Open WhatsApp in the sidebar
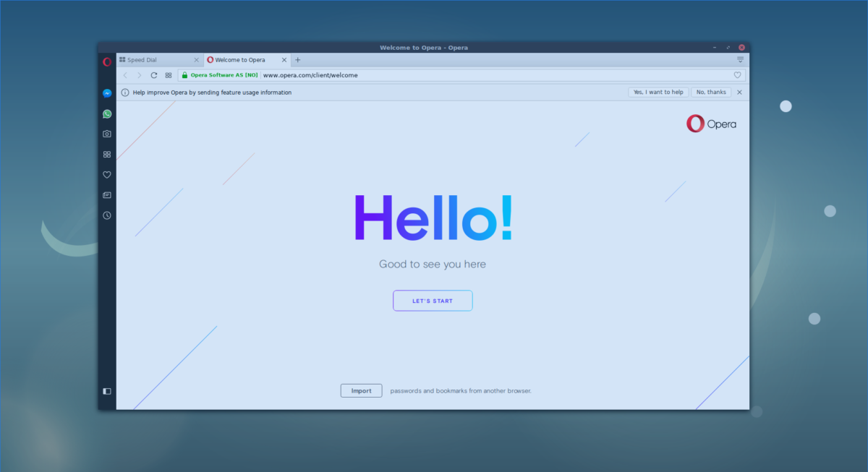Image resolution: width=868 pixels, height=472 pixels. coord(106,113)
